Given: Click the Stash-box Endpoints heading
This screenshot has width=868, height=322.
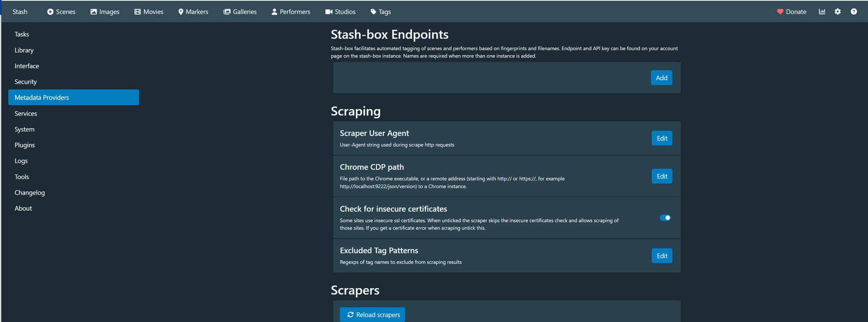Looking at the screenshot, I should [390, 34].
